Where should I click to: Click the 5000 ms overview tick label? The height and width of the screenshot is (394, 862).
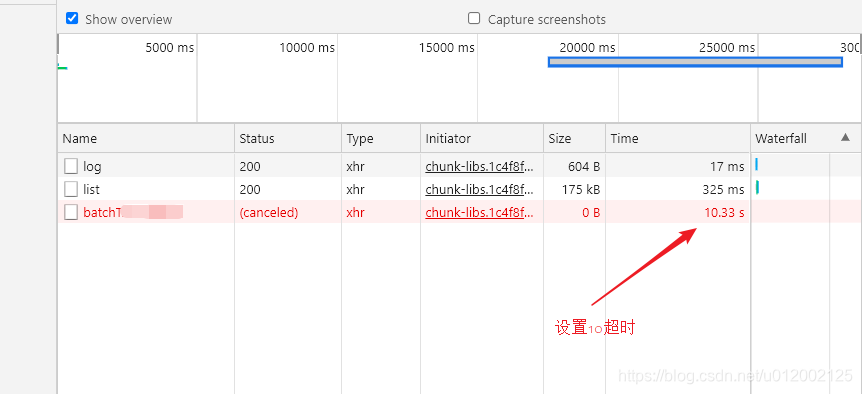170,48
